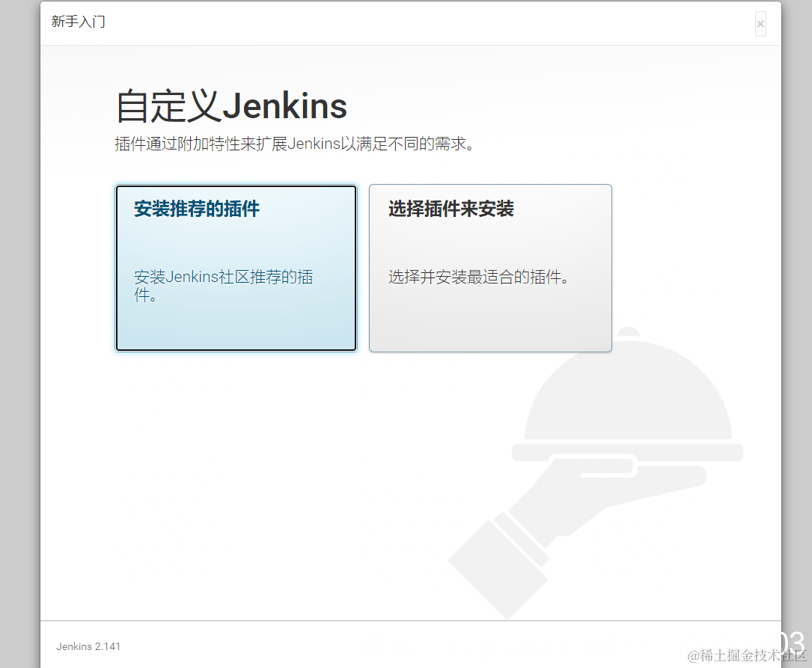Close the 新手入门 dialog with the X
This screenshot has width=812, height=668.
[x=760, y=24]
